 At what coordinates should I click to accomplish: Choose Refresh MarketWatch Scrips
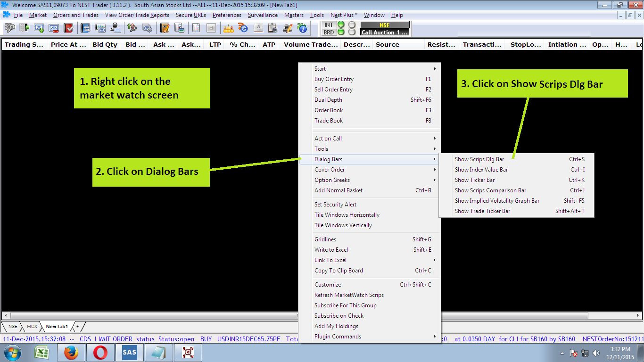(x=370, y=295)
